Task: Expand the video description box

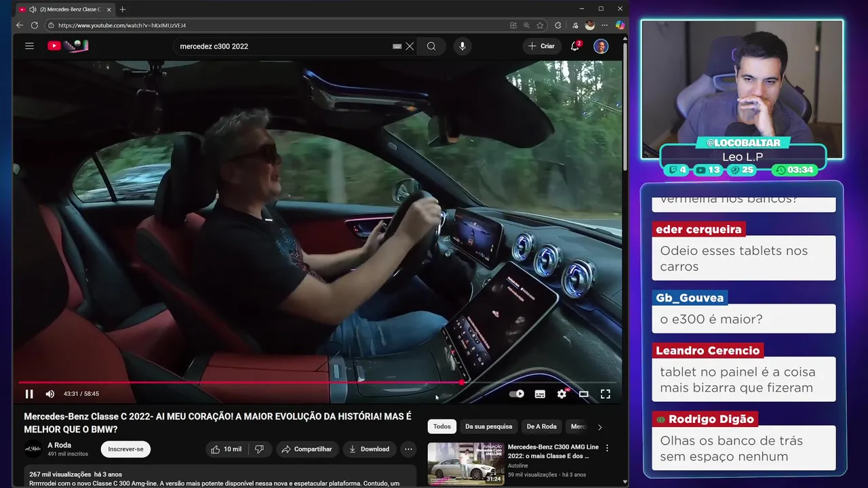Action: 220,476
